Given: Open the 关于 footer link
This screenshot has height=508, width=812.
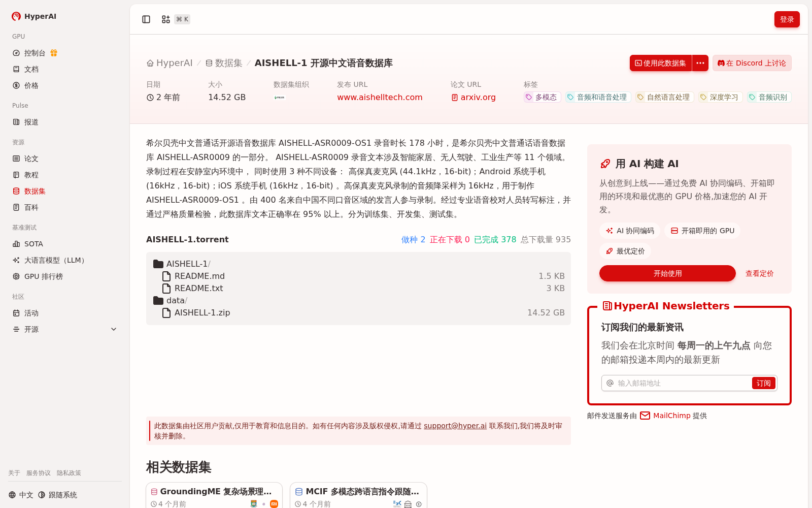Looking at the screenshot, I should 14,473.
